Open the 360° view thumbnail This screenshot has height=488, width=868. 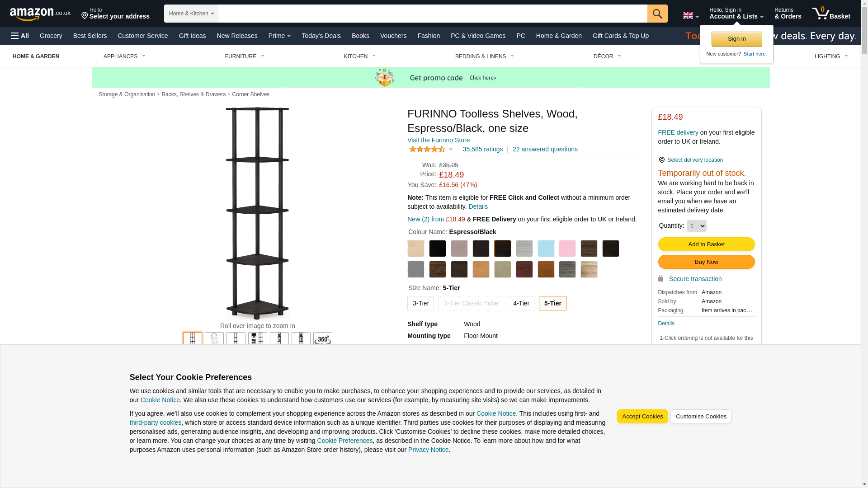click(323, 339)
